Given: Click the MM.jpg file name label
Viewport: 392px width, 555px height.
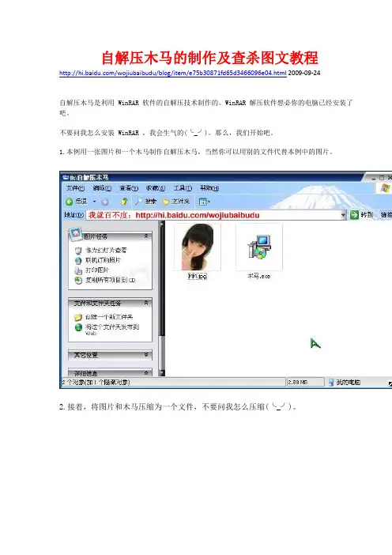Looking at the screenshot, I should 198,276.
